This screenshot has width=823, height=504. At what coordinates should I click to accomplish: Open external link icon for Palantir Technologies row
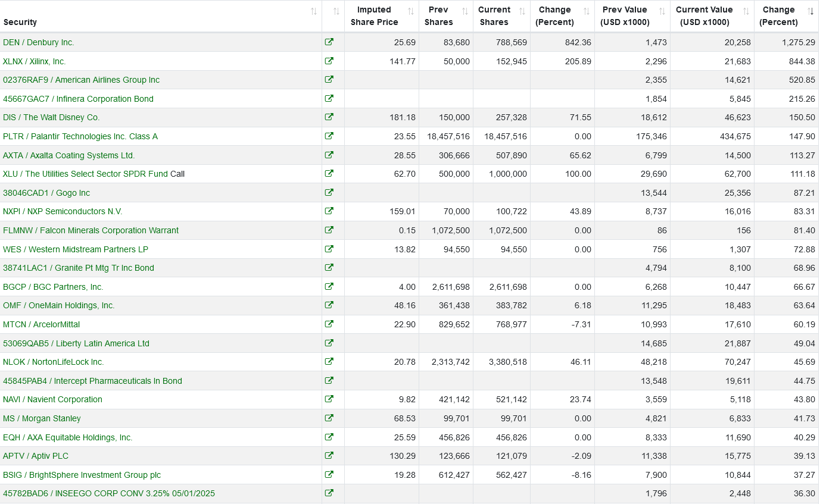329,136
